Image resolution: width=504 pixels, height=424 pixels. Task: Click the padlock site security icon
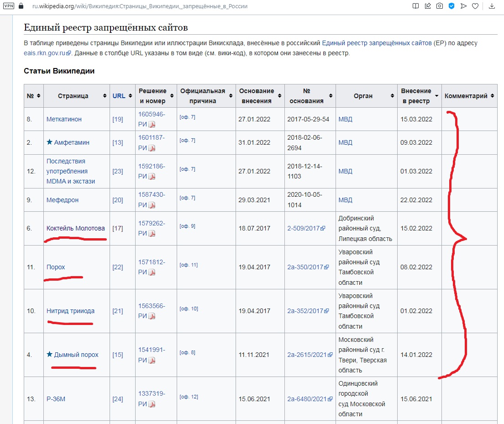[x=21, y=6]
